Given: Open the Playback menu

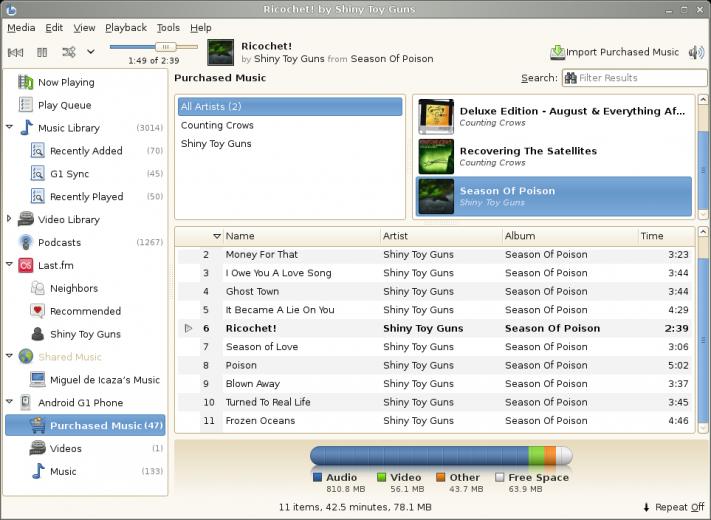Looking at the screenshot, I should click(126, 28).
